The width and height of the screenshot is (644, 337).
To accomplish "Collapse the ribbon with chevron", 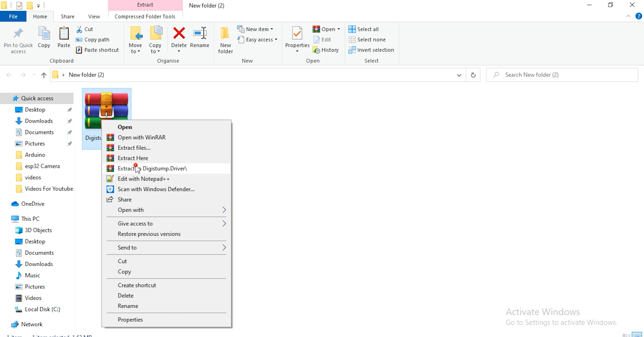I will [x=628, y=16].
